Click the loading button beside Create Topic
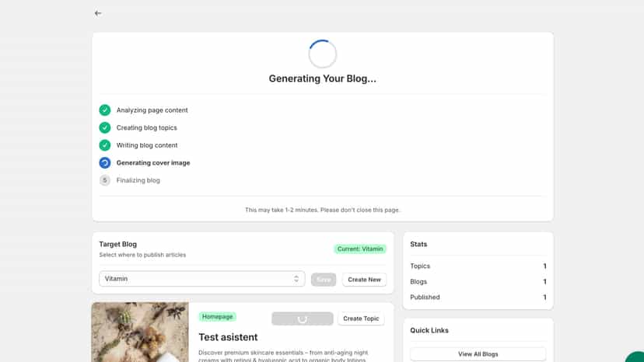Image resolution: width=644 pixels, height=362 pixels. point(303,318)
